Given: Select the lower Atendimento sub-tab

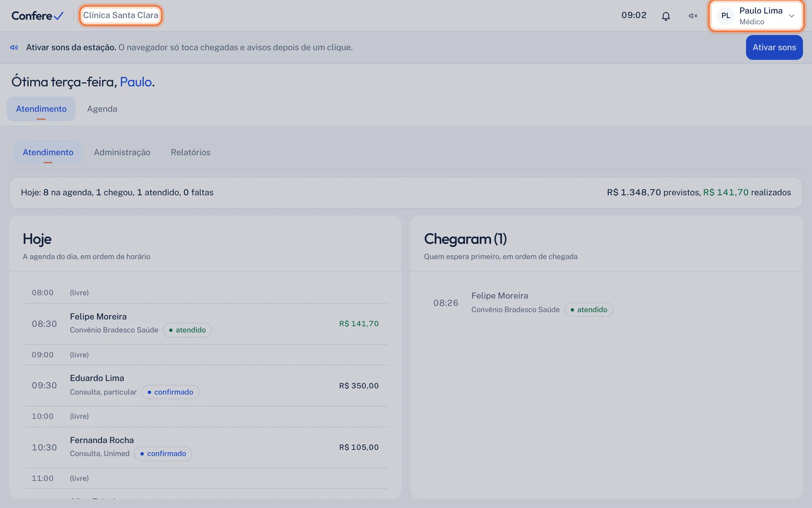Looking at the screenshot, I should (48, 152).
